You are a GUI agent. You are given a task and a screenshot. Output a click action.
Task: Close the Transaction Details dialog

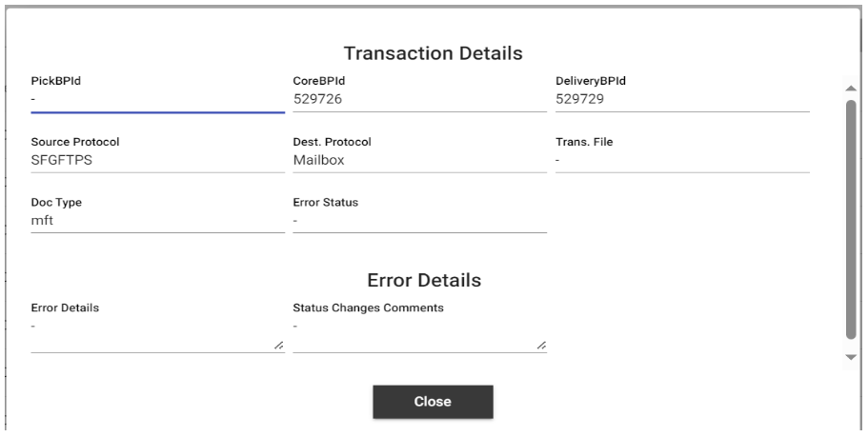[x=433, y=402]
